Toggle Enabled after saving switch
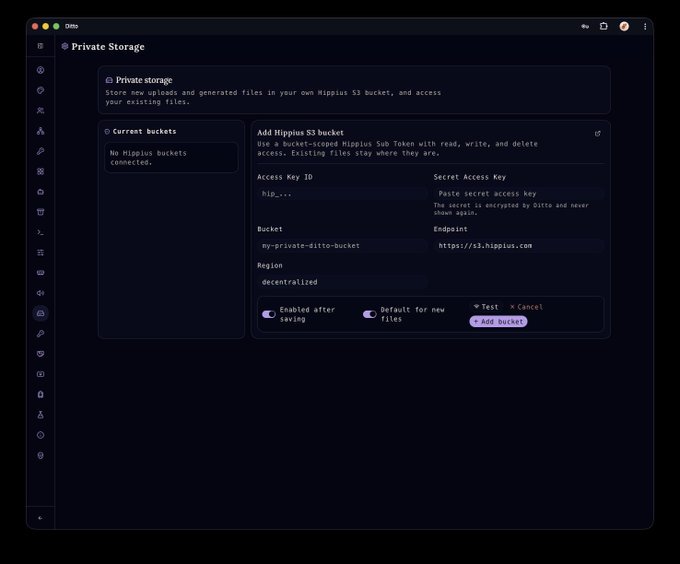This screenshot has height=564, width=680. (x=268, y=314)
